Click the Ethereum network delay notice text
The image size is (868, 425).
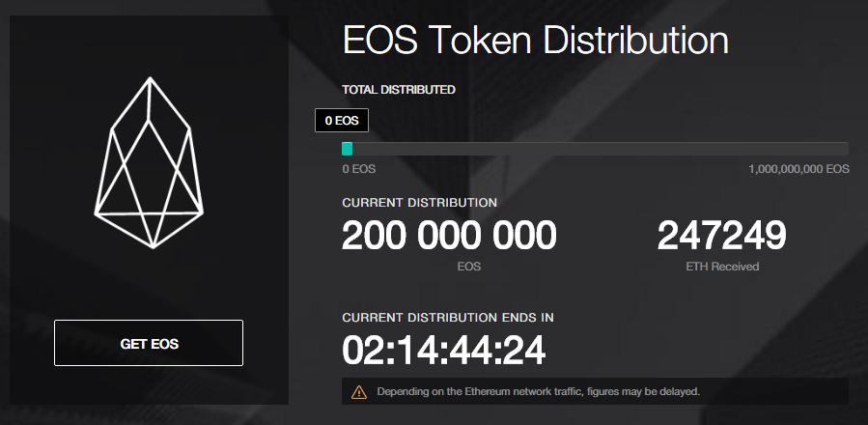click(538, 392)
